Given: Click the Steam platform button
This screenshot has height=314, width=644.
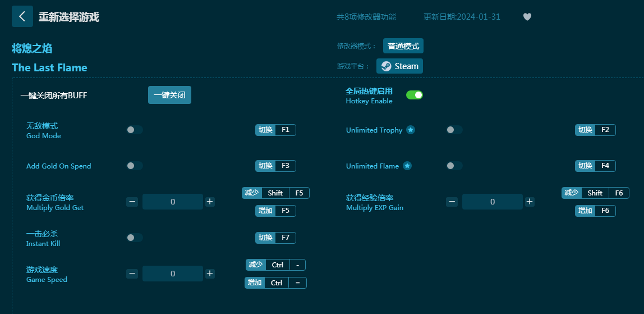Looking at the screenshot, I should point(399,66).
